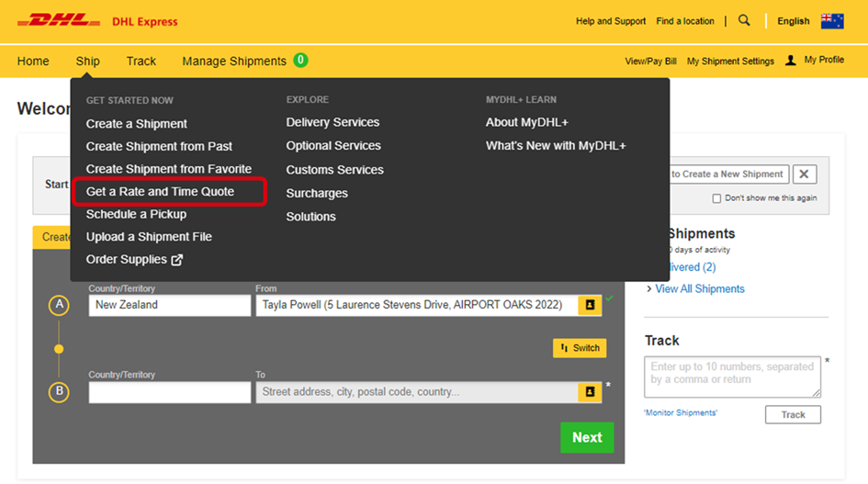Click the green Next button
The image size is (868, 484).
(x=587, y=437)
